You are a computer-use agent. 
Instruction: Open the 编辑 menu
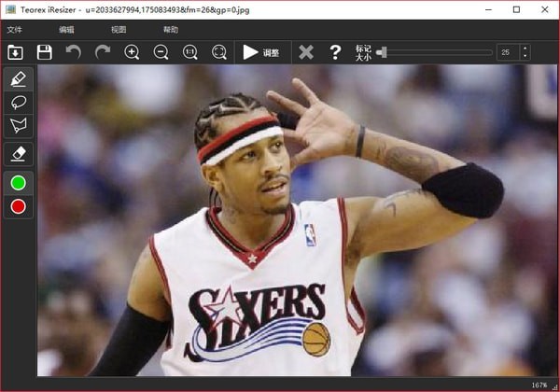point(66,30)
